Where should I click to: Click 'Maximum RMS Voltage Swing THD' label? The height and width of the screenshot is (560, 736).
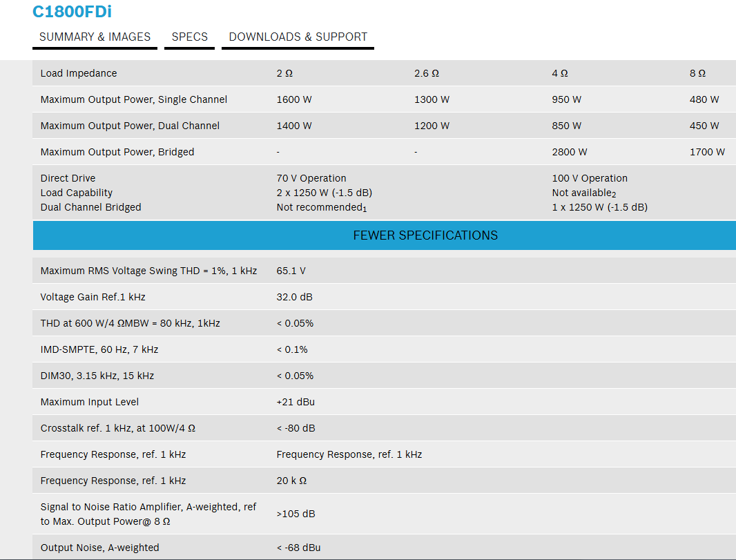pyautogui.click(x=149, y=271)
